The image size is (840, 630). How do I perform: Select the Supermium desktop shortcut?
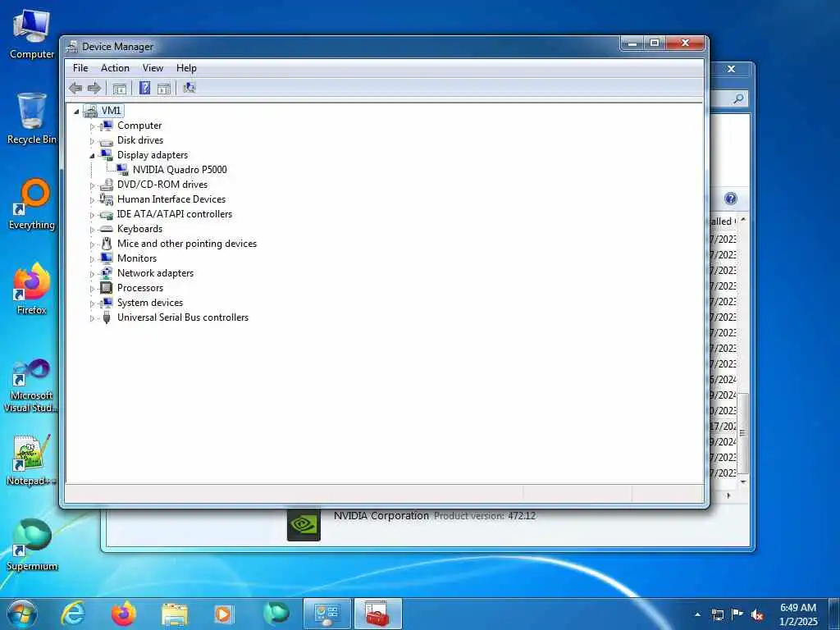point(32,545)
